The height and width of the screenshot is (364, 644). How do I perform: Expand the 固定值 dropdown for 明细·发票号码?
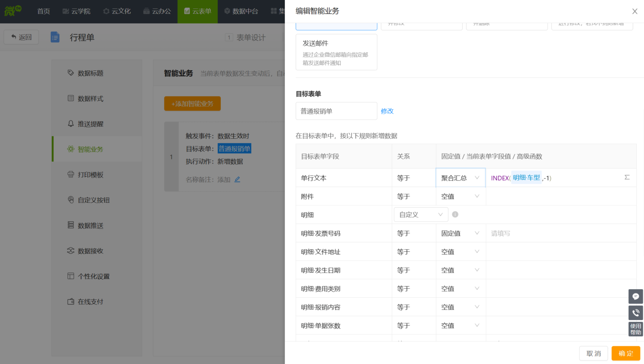(460, 233)
